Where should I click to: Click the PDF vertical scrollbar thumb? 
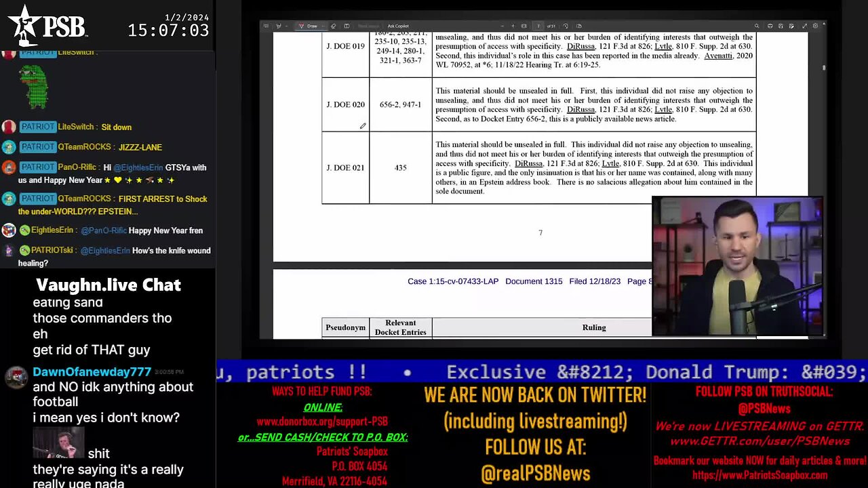[824, 67]
